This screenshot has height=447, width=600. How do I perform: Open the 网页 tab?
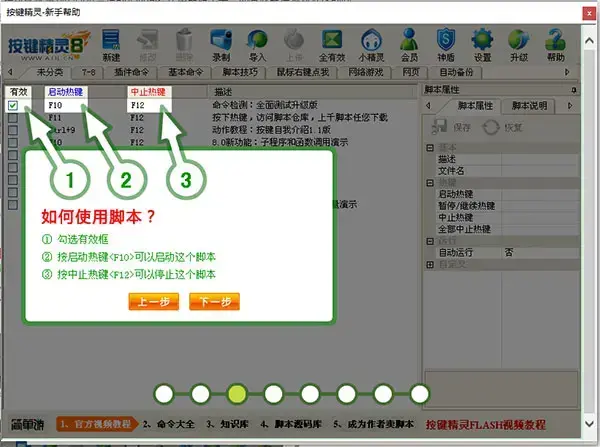(411, 72)
